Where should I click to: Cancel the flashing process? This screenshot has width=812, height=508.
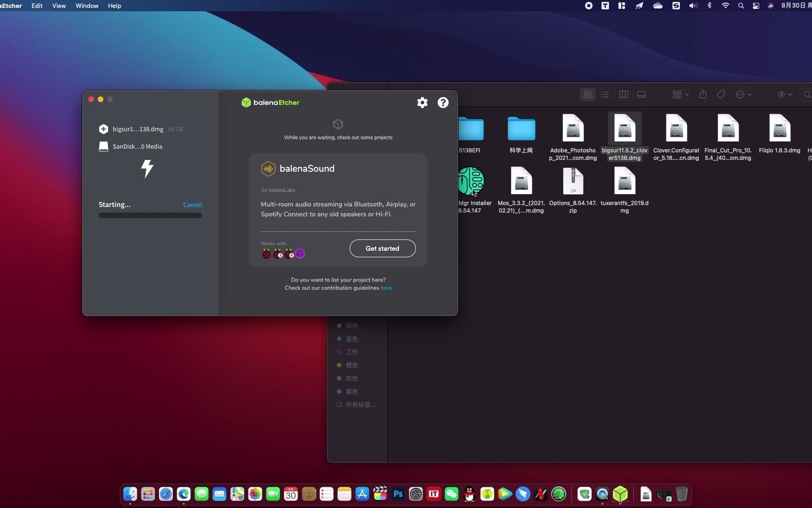pyautogui.click(x=192, y=205)
